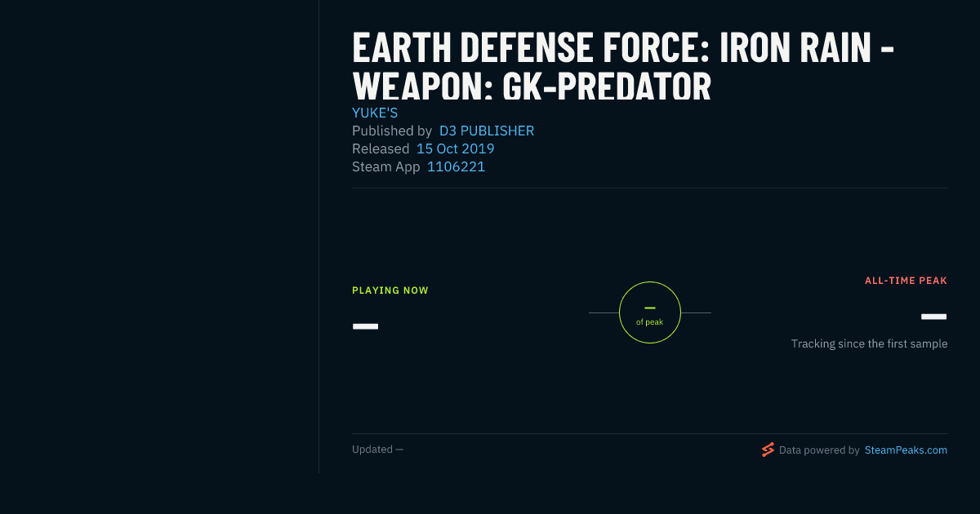The image size is (980, 514).
Task: Click the playing now dash value
Action: 365,326
